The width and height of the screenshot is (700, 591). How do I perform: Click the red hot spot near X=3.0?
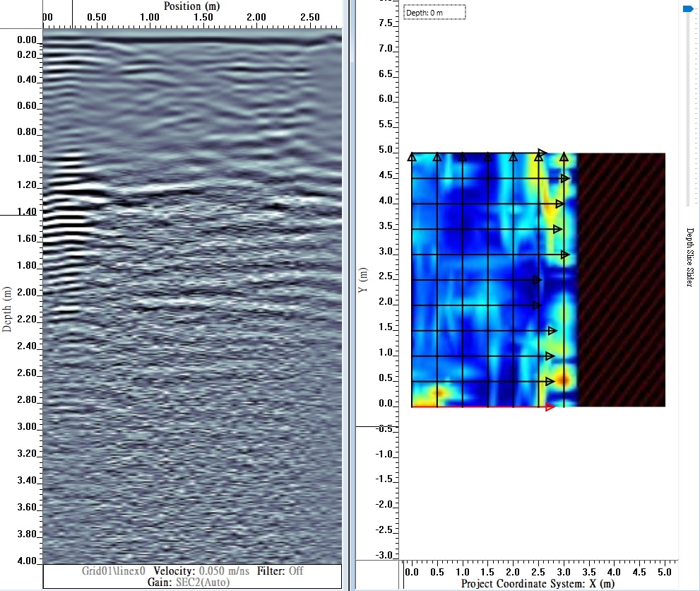563,380
